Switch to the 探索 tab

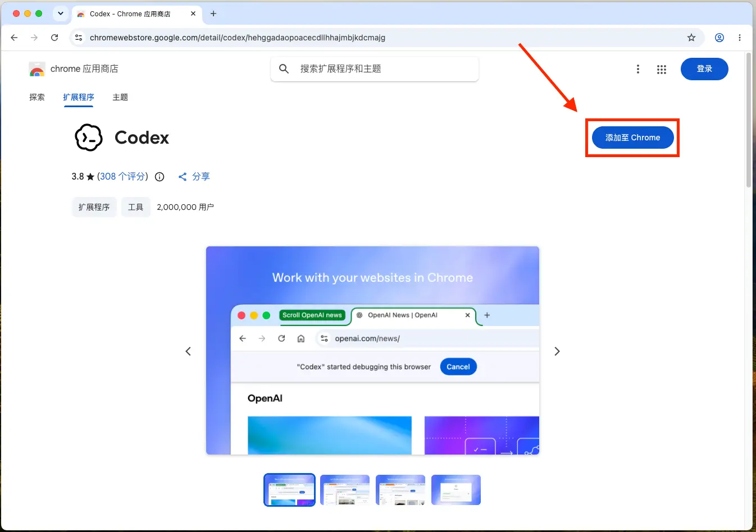(x=37, y=97)
